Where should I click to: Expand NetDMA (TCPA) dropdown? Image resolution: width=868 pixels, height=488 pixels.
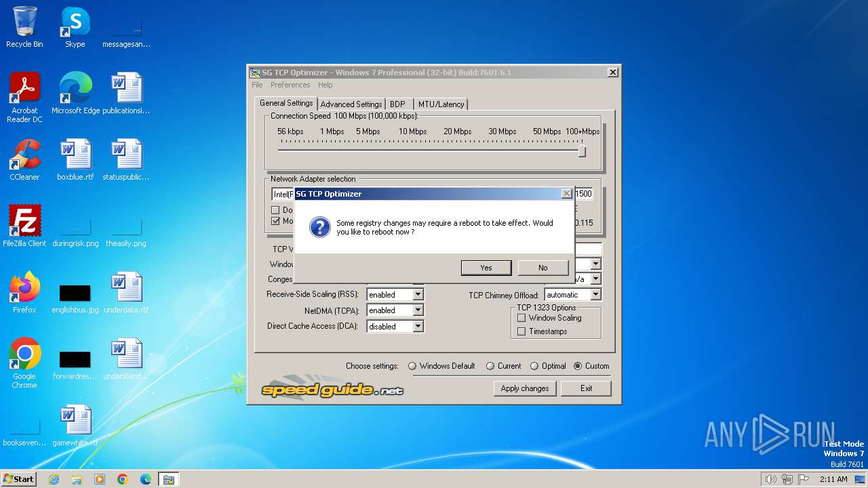coord(418,310)
